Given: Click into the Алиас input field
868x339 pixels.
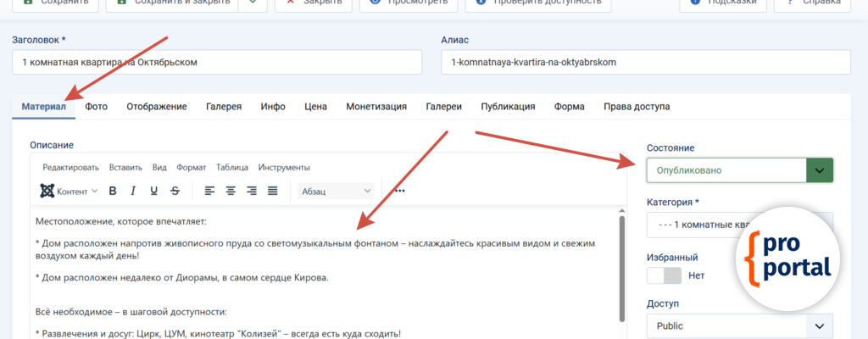Looking at the screenshot, I should pos(645,63).
